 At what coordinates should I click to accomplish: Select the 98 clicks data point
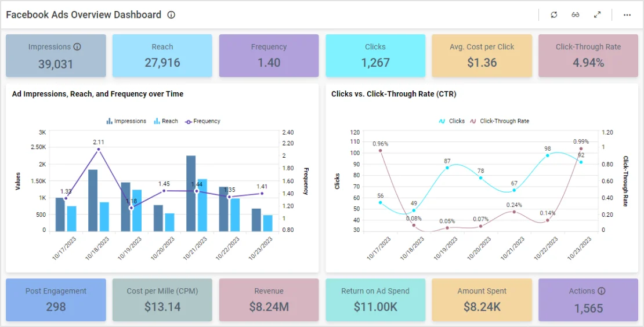[547, 155]
